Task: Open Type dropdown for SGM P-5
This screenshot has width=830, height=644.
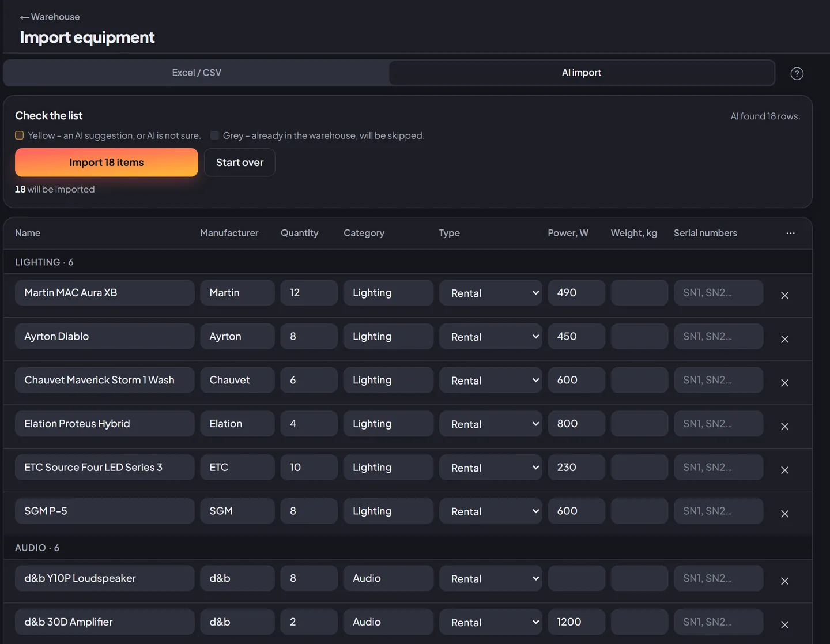Action: pyautogui.click(x=491, y=511)
